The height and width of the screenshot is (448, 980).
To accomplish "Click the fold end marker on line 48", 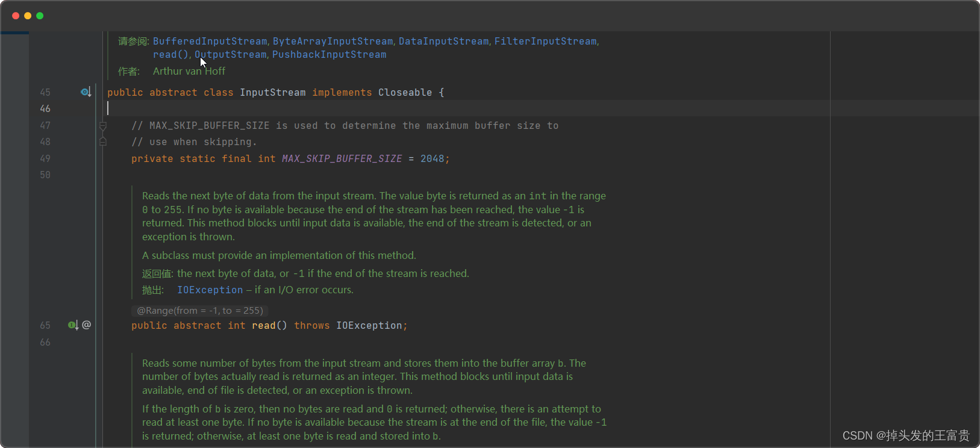I will (103, 142).
